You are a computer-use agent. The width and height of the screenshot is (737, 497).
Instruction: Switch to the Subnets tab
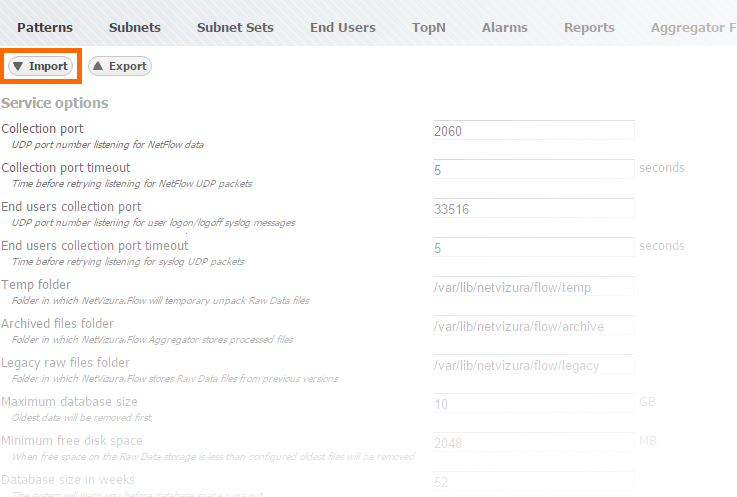pyautogui.click(x=135, y=27)
